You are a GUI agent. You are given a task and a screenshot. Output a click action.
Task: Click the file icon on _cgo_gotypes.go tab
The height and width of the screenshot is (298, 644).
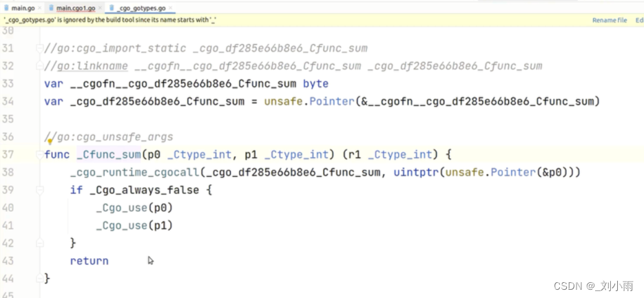[x=112, y=8]
